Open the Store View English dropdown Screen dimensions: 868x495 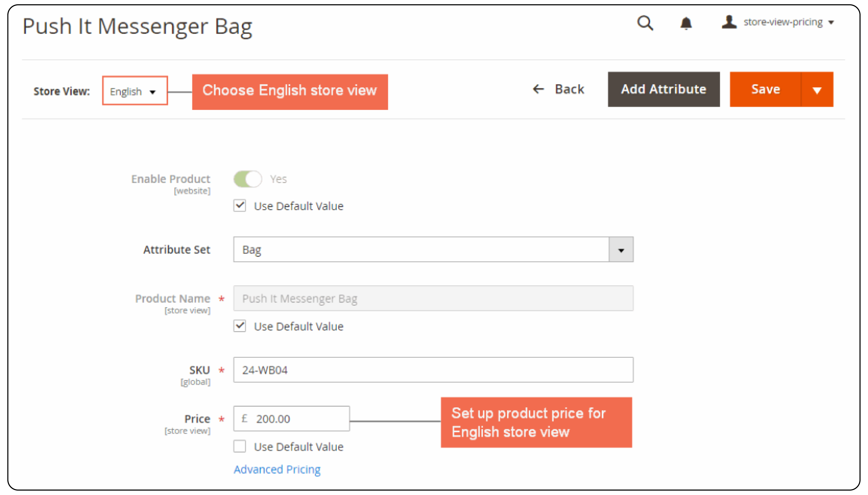click(135, 91)
